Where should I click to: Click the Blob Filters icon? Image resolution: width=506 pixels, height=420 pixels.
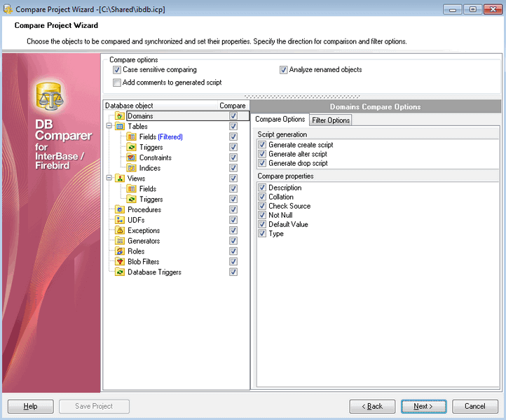click(x=120, y=261)
